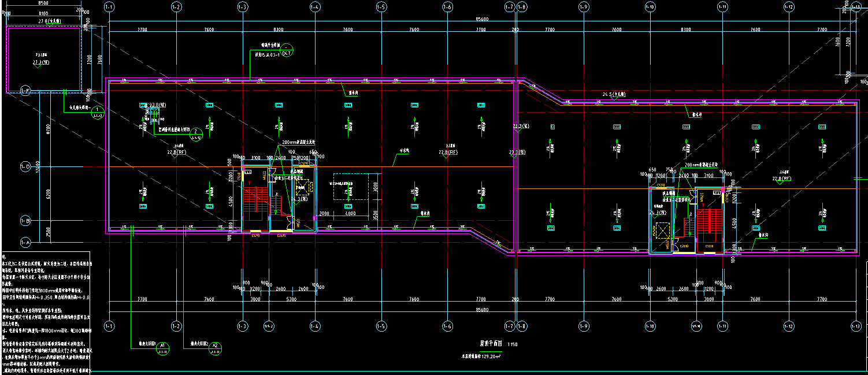Select the 129.20m² floor area text

coord(481,357)
